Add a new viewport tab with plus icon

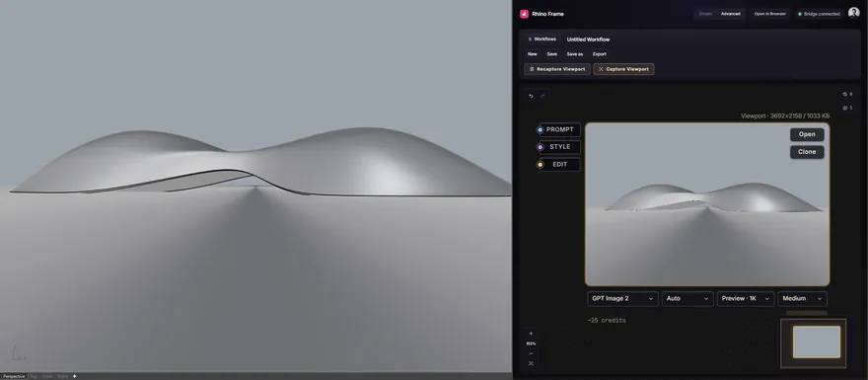coord(75,376)
